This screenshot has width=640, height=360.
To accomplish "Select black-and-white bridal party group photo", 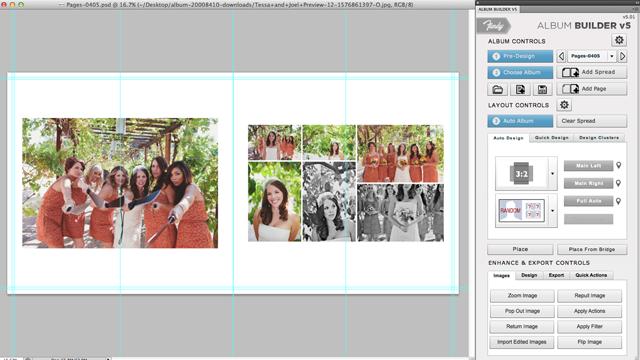I will coord(400,213).
